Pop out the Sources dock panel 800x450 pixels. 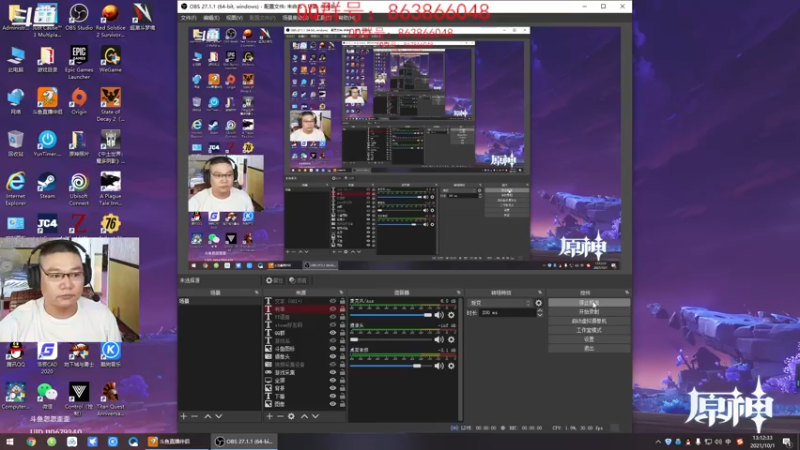[341, 293]
